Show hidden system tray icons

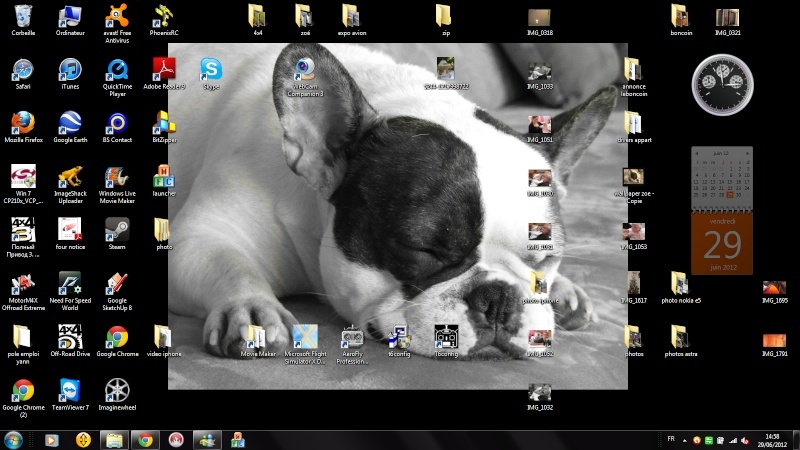(685, 440)
